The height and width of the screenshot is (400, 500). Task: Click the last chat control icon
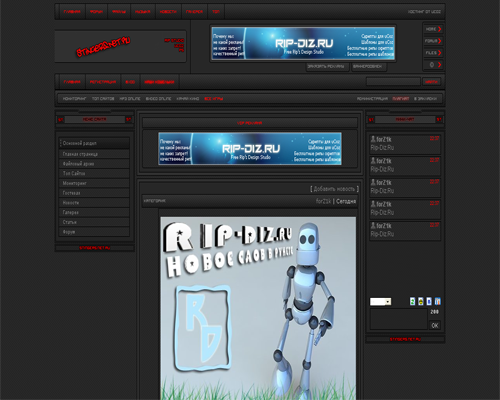coord(438,301)
